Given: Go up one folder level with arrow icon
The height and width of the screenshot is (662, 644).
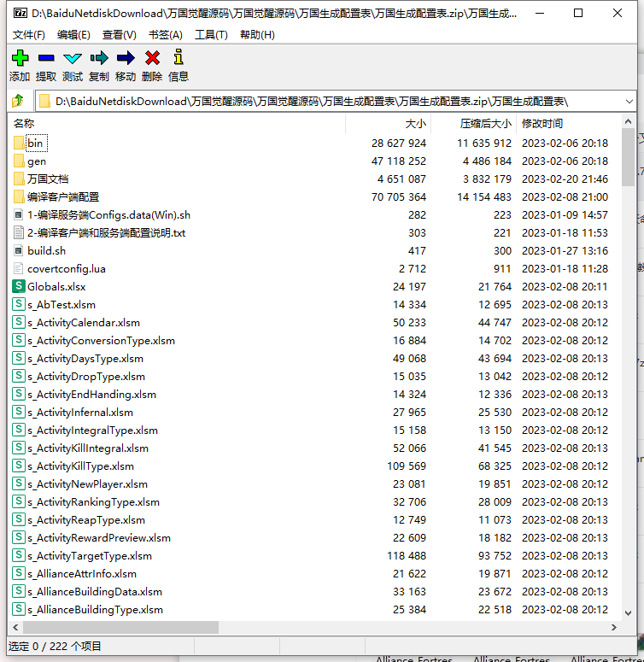Looking at the screenshot, I should [x=17, y=102].
